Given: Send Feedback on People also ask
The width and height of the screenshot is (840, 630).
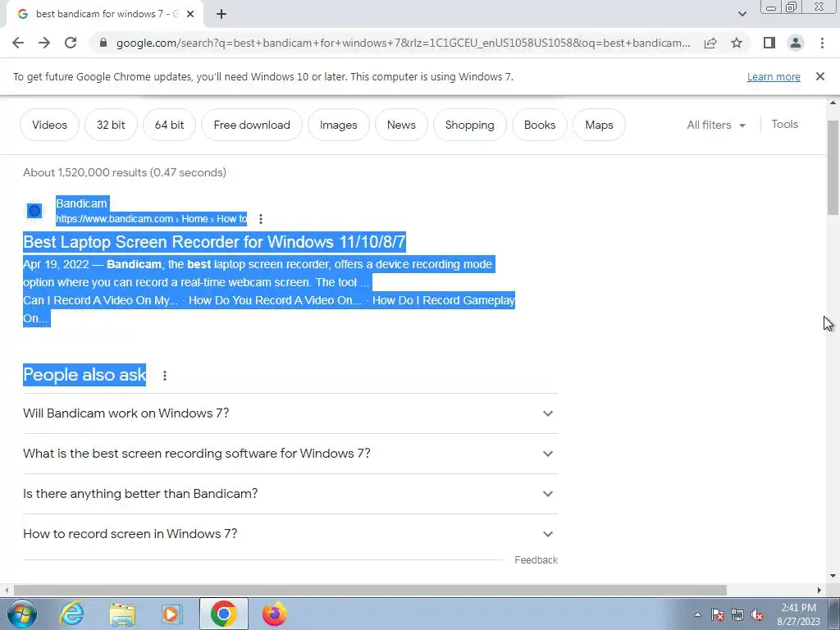Looking at the screenshot, I should 536,559.
